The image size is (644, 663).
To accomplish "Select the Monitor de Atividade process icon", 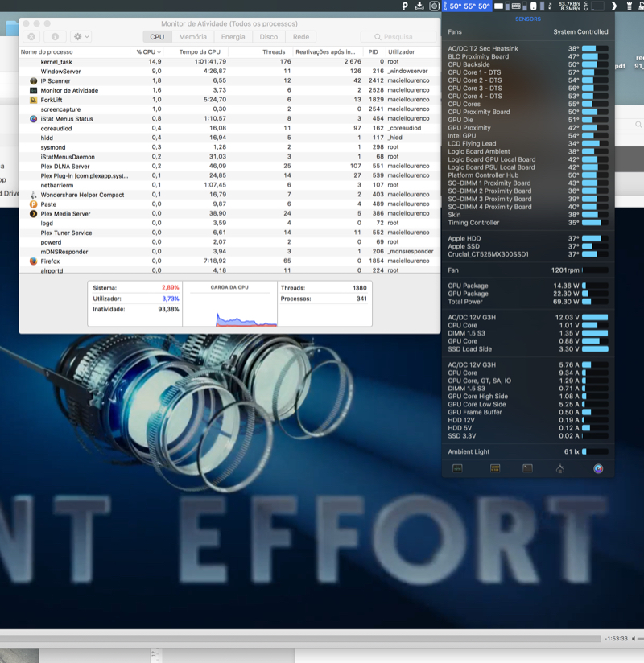I will click(34, 90).
